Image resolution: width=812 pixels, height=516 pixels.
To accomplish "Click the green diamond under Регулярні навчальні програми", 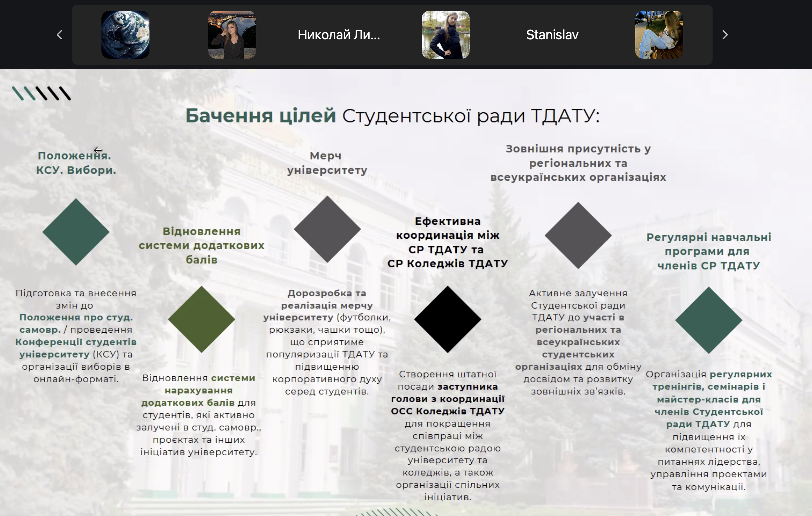I will pyautogui.click(x=709, y=320).
